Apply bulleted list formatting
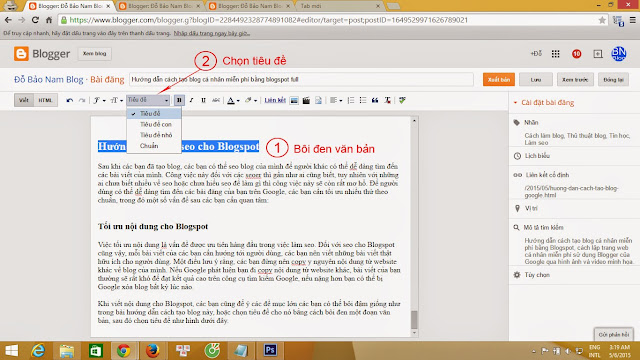 tap(363, 100)
